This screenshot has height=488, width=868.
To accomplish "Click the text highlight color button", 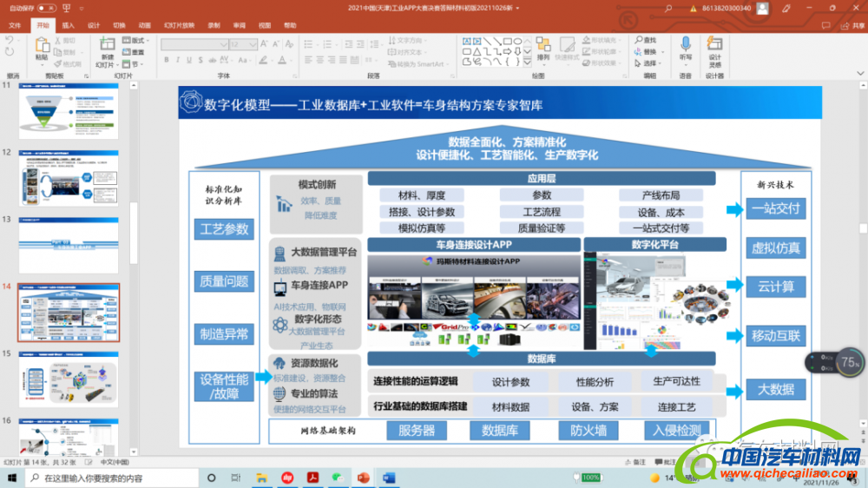I will 264,60.
